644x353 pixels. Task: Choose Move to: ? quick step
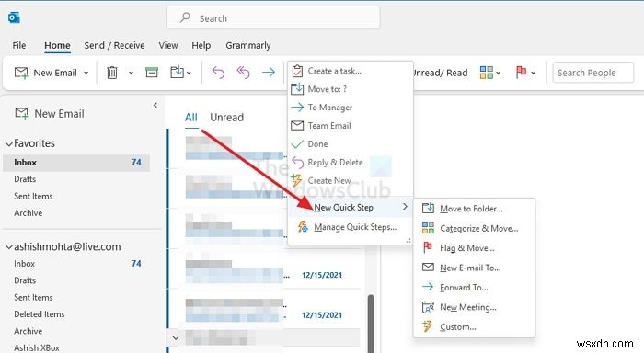click(x=351, y=89)
